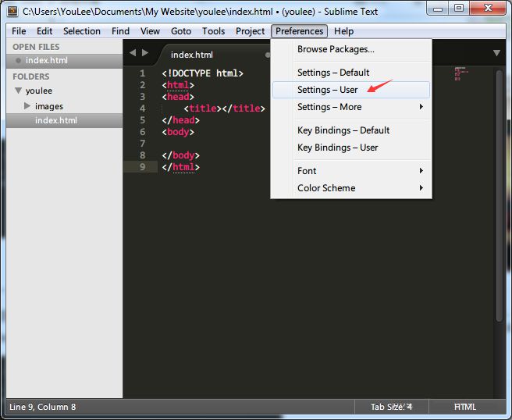Viewport: 512px width, 420px height.
Task: Open Key Bindings – User
Action: (337, 148)
